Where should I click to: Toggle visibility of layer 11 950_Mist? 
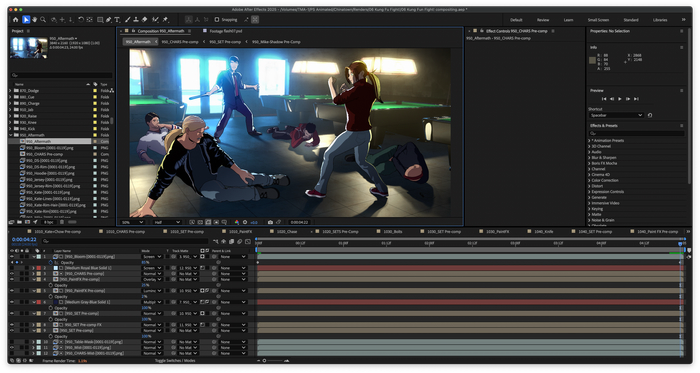12,348
